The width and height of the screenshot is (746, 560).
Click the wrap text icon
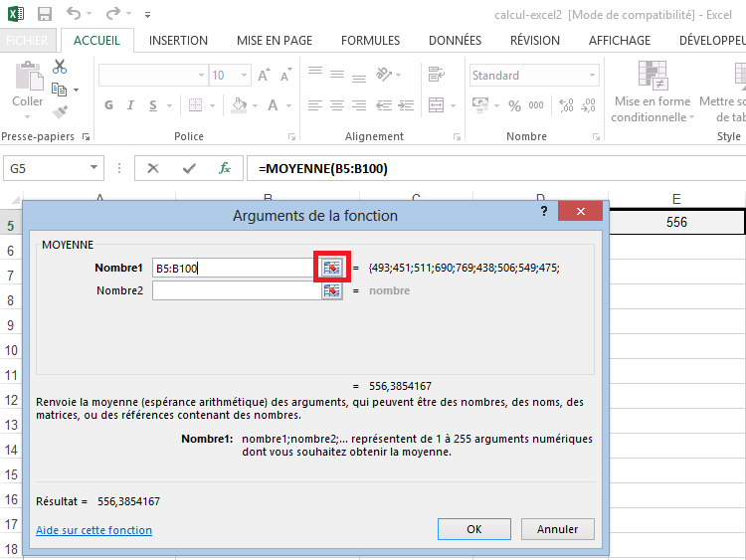437,75
